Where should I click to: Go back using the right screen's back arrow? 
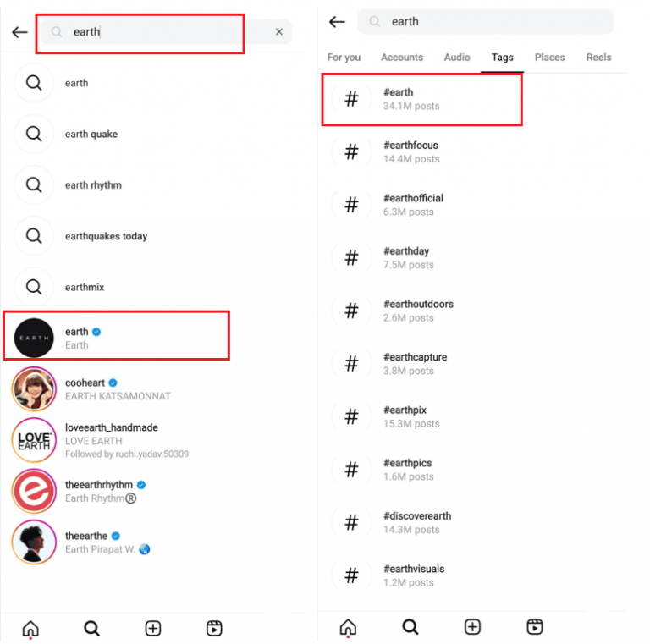point(337,22)
